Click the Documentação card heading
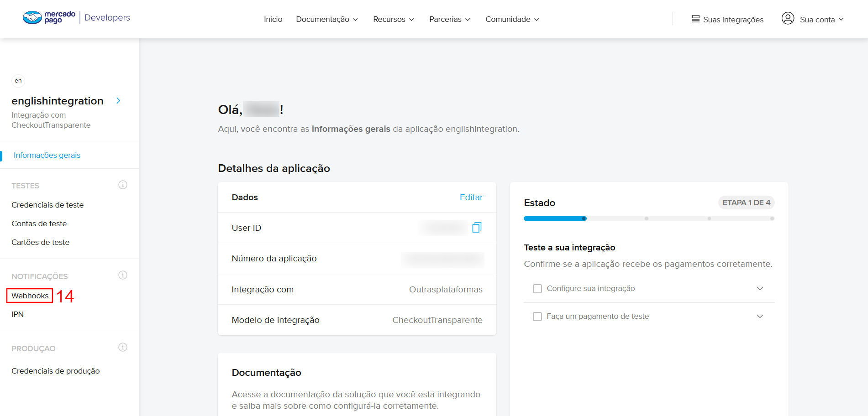 tap(267, 373)
